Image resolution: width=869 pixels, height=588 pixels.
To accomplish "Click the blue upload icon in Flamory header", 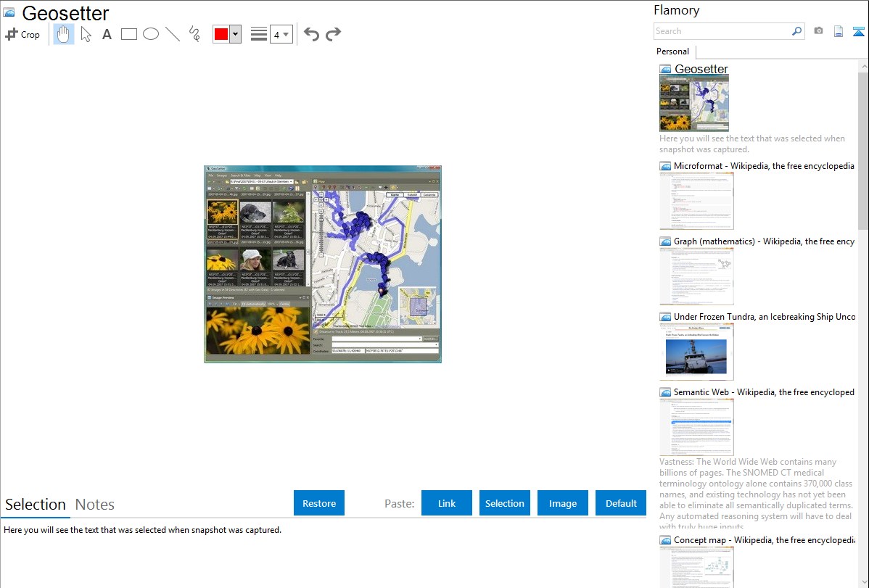I will point(858,31).
